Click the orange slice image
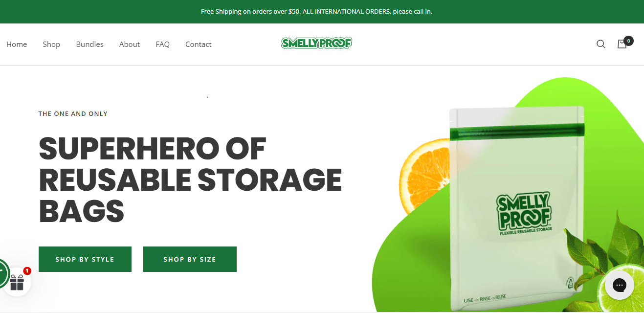644x313 pixels. click(424, 176)
